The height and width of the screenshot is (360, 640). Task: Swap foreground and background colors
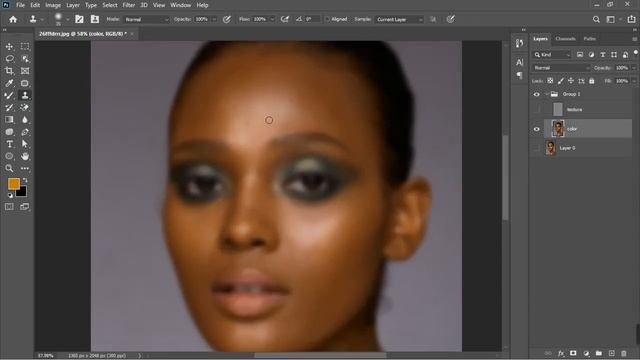coord(25,180)
